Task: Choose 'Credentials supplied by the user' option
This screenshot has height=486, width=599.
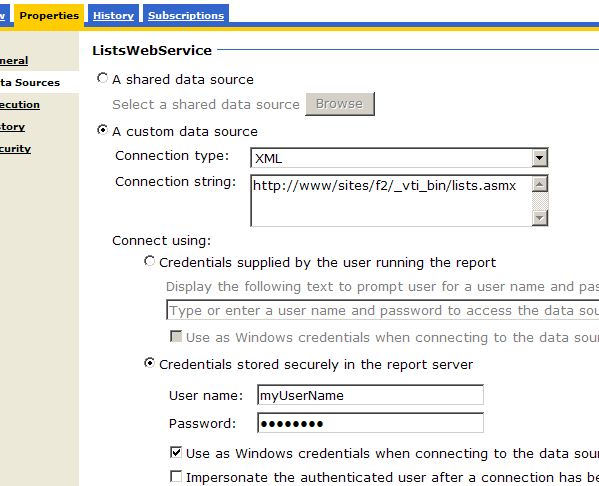Action: (x=149, y=261)
